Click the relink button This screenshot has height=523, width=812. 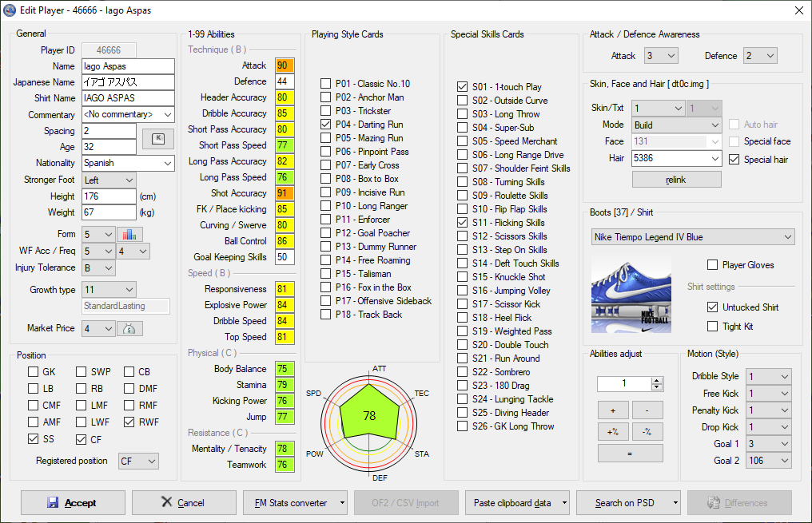pyautogui.click(x=676, y=180)
